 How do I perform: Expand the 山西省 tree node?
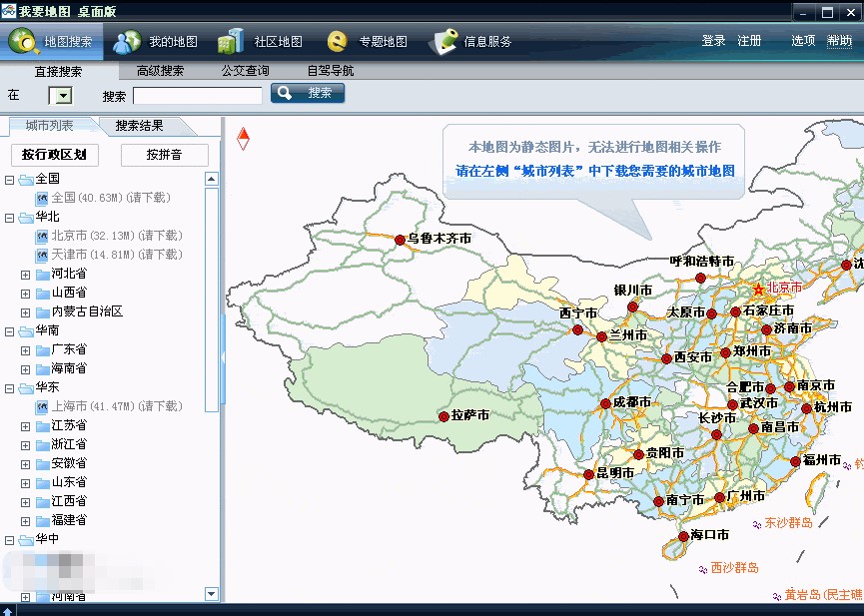pos(25,294)
